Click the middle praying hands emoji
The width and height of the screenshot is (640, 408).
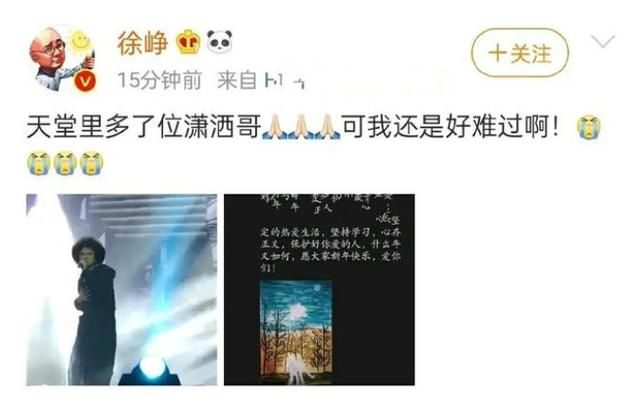click(x=301, y=127)
